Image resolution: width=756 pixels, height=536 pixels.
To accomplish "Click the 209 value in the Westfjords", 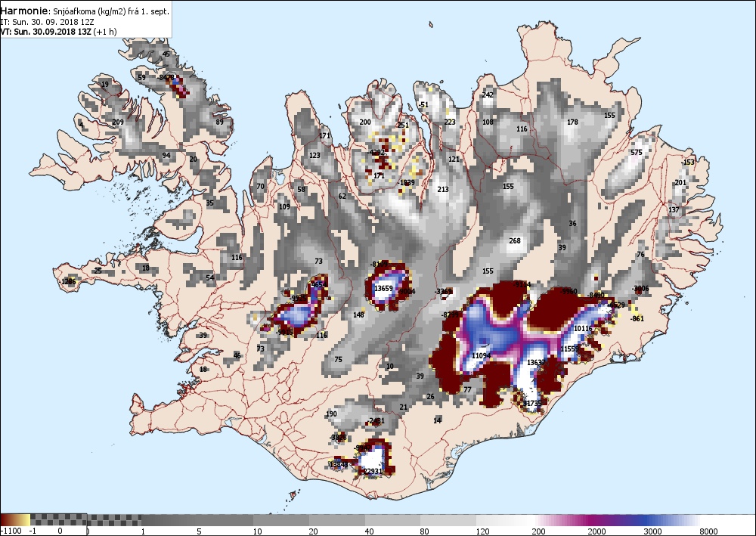I will tap(118, 122).
